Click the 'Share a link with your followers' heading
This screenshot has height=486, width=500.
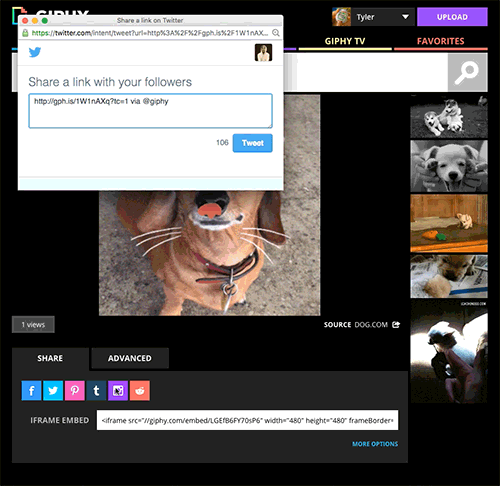(x=110, y=82)
